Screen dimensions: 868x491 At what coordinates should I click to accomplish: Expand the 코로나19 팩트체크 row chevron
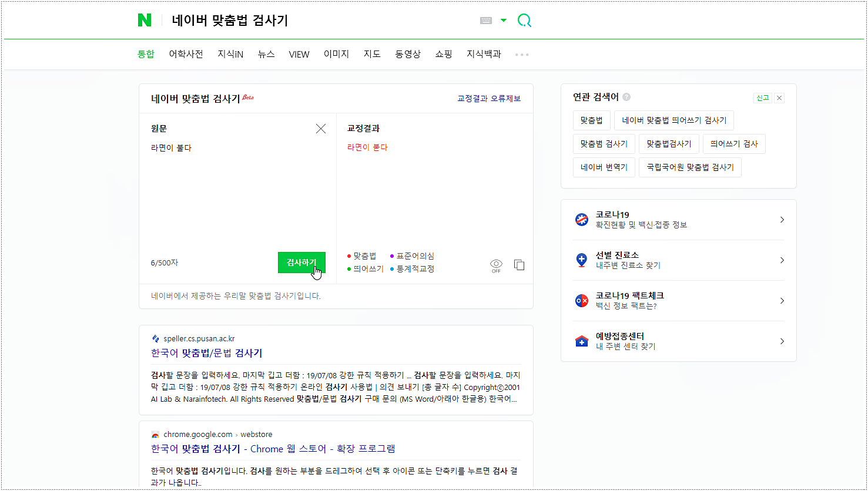tap(782, 301)
